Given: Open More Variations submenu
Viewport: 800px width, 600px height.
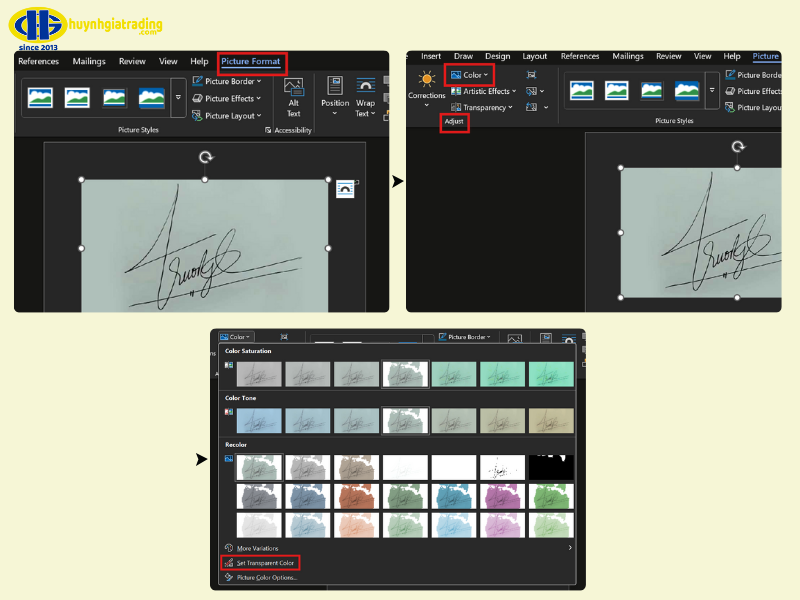Looking at the screenshot, I should (258, 548).
